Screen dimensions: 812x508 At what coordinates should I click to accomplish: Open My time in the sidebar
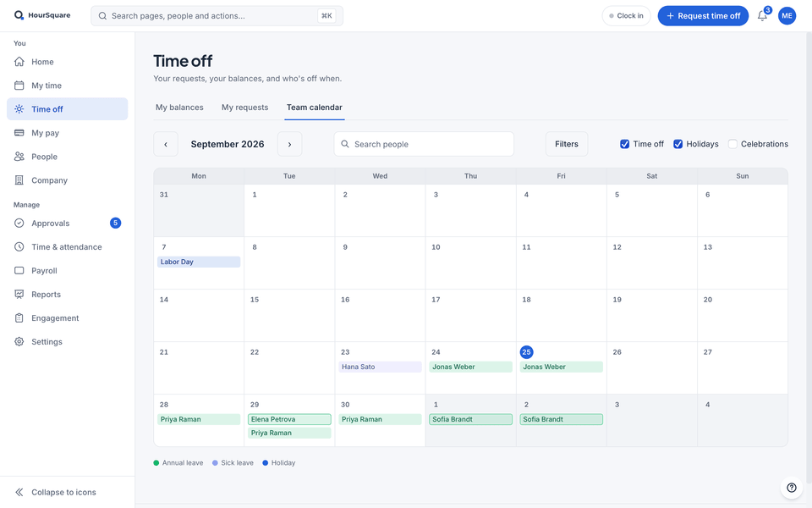[x=68, y=86]
